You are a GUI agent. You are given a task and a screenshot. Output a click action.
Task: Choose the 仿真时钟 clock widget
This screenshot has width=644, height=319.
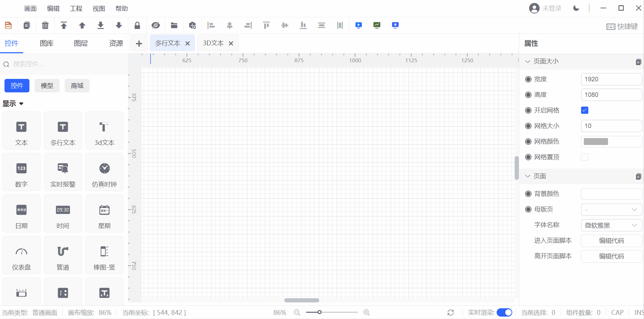104,172
